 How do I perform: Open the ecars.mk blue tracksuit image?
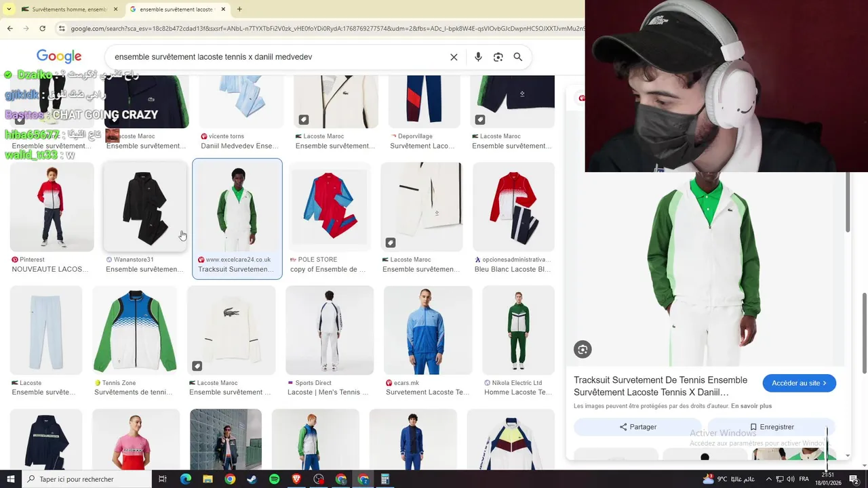428,330
